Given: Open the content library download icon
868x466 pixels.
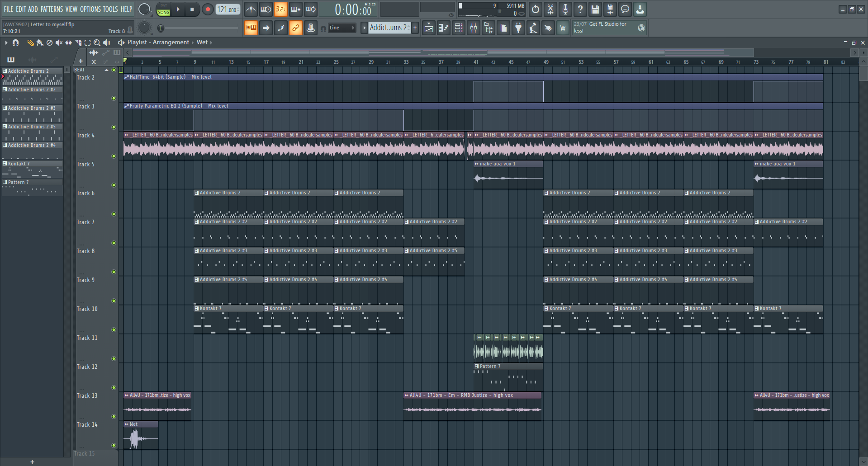Looking at the screenshot, I should (640, 9).
